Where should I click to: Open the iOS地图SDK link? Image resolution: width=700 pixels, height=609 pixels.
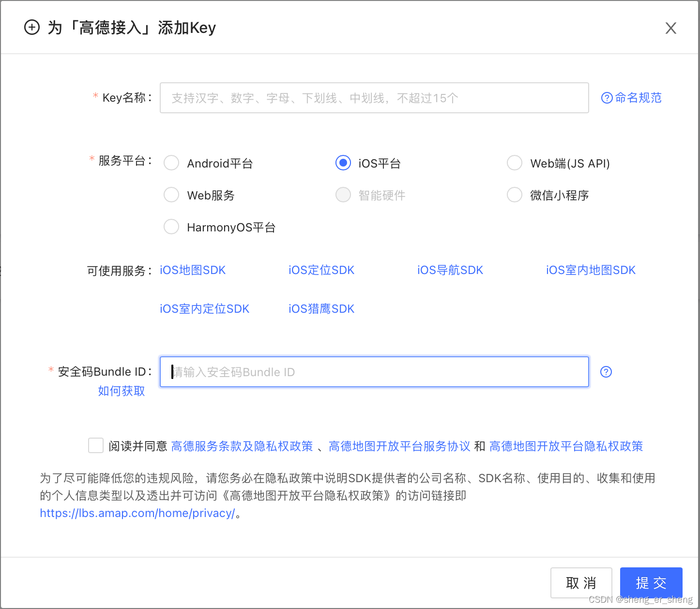pyautogui.click(x=193, y=270)
